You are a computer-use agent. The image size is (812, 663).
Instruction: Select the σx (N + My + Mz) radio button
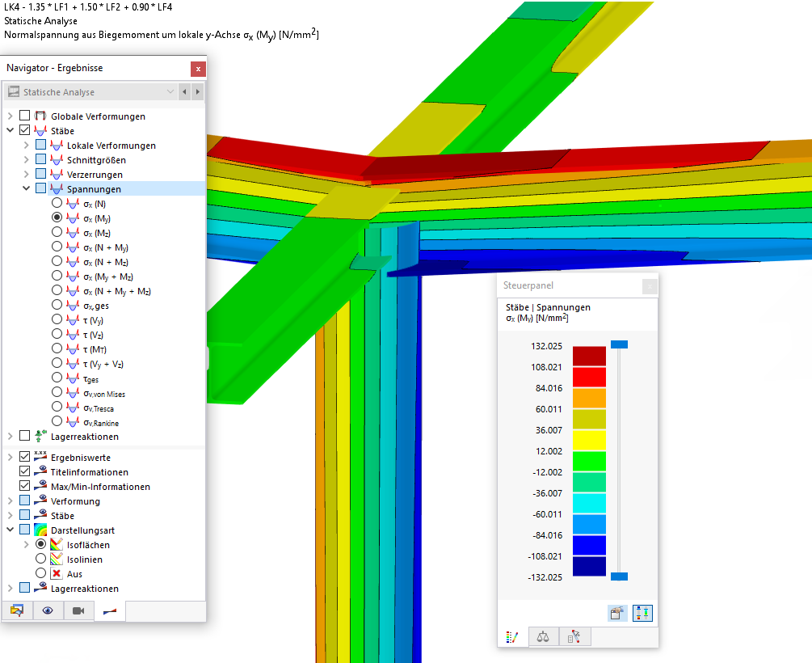click(x=57, y=289)
